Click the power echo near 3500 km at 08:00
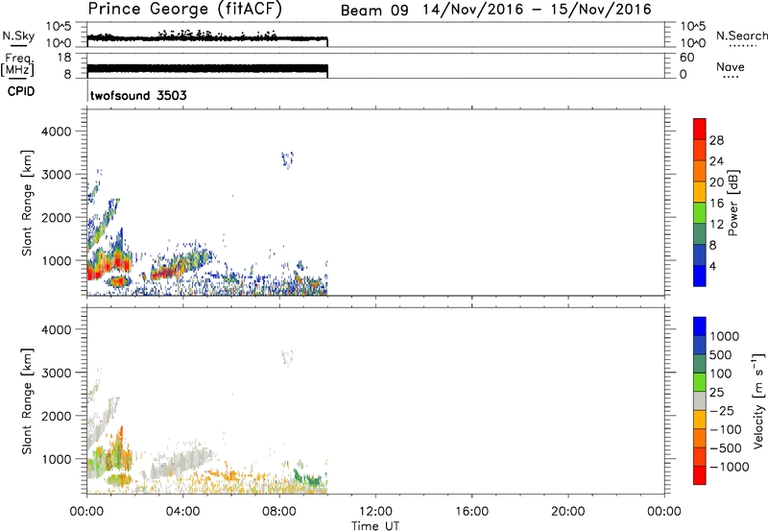This screenshot has height=532, width=768. (x=286, y=159)
